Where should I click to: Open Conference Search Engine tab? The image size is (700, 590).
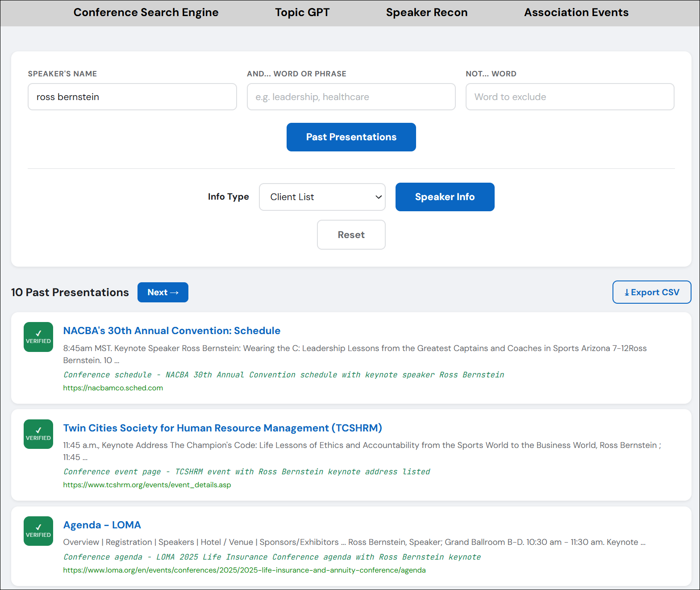146,13
